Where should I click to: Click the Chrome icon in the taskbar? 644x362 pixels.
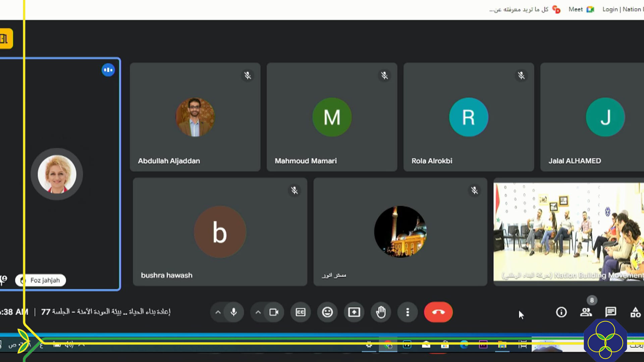click(388, 345)
